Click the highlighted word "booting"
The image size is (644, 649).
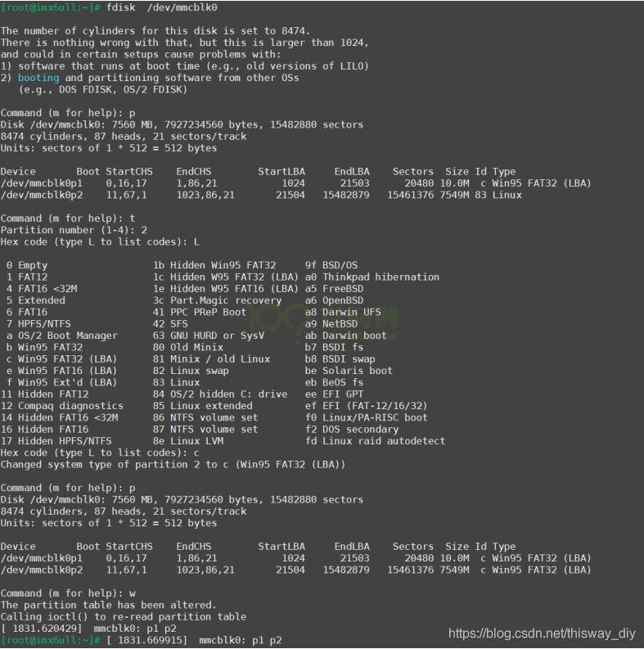(x=38, y=78)
